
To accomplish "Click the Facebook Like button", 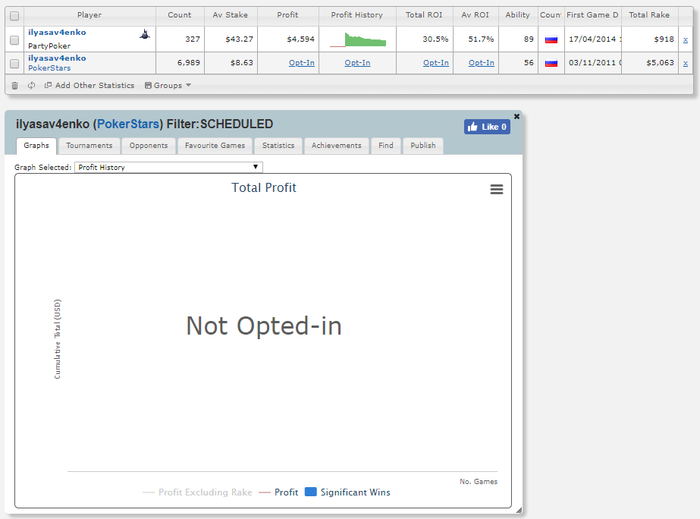I will (x=487, y=127).
